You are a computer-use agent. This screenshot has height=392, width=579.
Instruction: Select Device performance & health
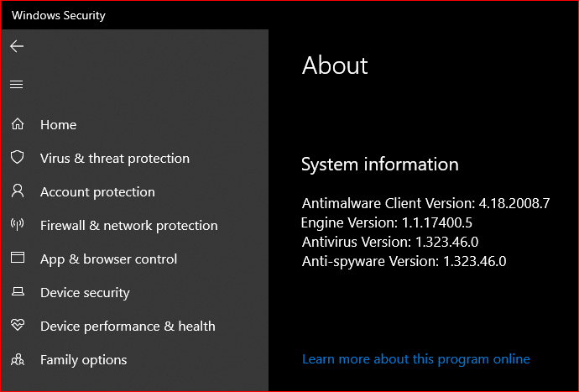[128, 327]
